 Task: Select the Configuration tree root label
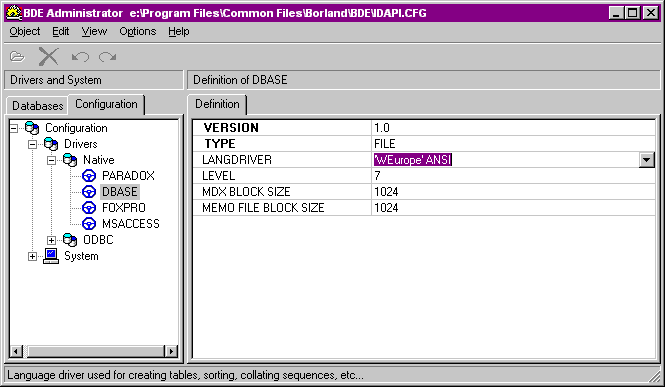tap(76, 128)
